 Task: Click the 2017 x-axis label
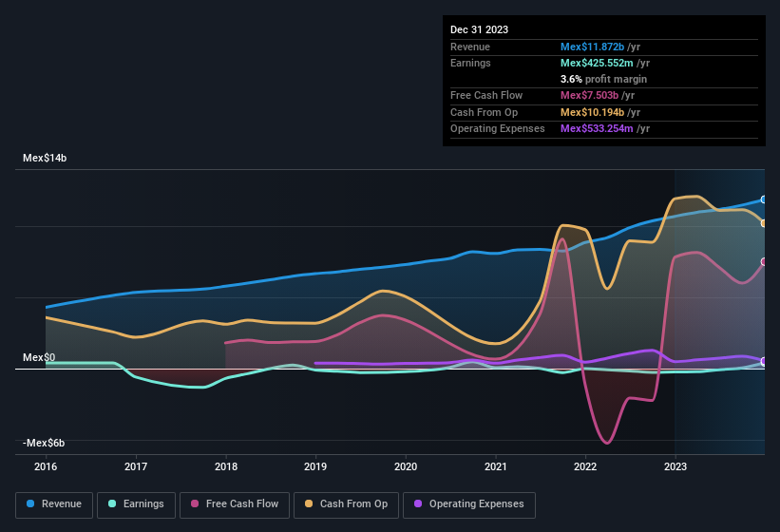tap(136, 466)
